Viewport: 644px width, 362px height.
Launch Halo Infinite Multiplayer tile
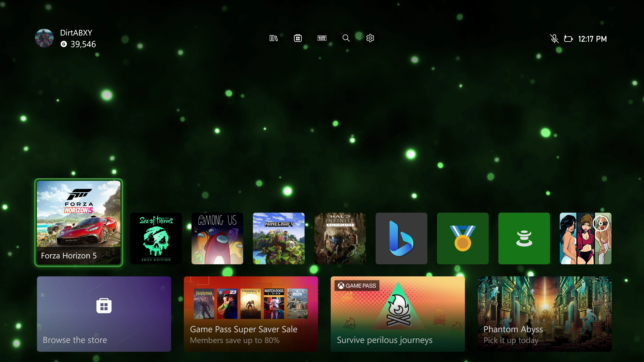(340, 238)
